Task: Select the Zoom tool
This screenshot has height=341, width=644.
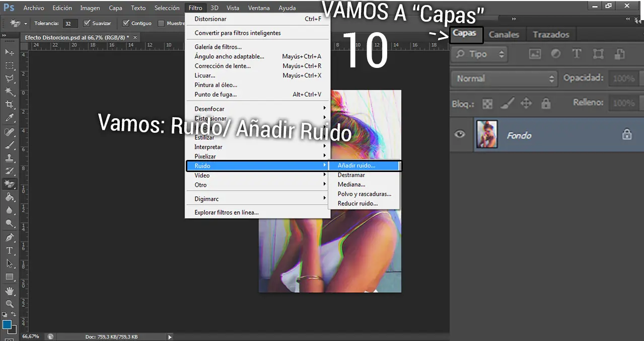Action: point(10,304)
